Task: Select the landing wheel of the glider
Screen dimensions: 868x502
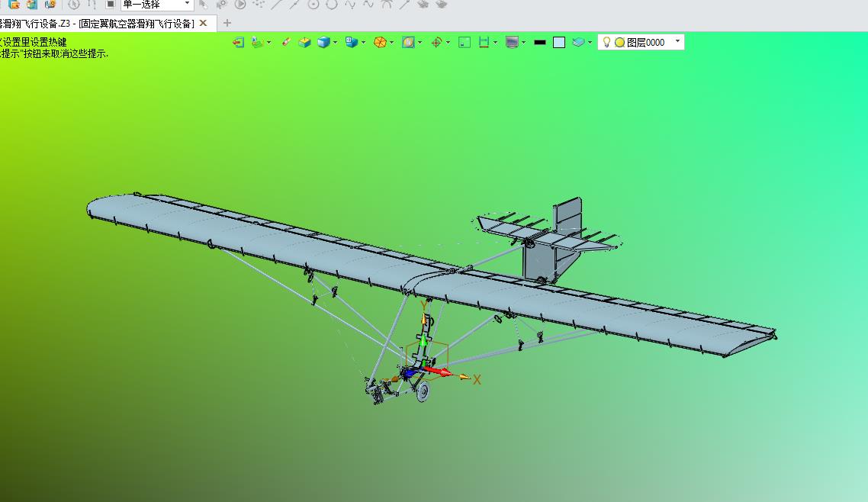Action: 423,391
